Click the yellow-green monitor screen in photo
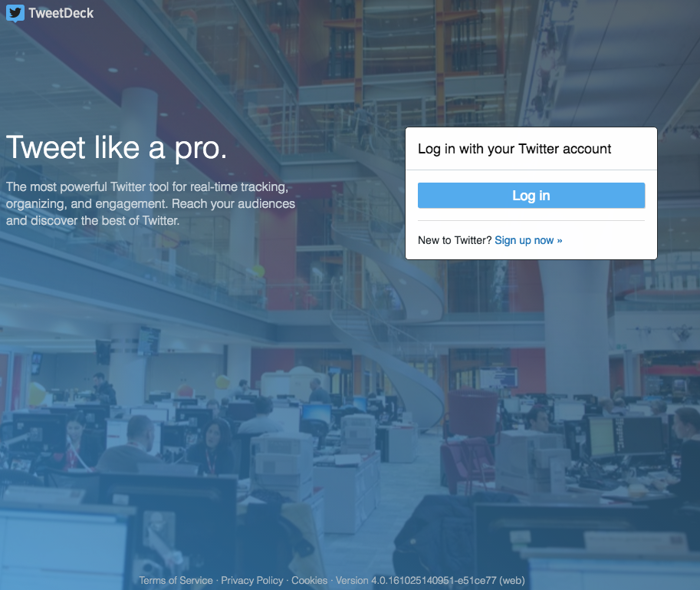Viewport: 700px width, 590px height. click(600, 437)
